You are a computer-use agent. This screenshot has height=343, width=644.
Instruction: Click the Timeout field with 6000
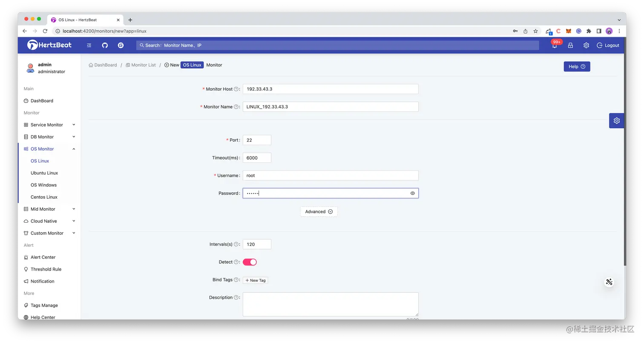[x=257, y=158]
